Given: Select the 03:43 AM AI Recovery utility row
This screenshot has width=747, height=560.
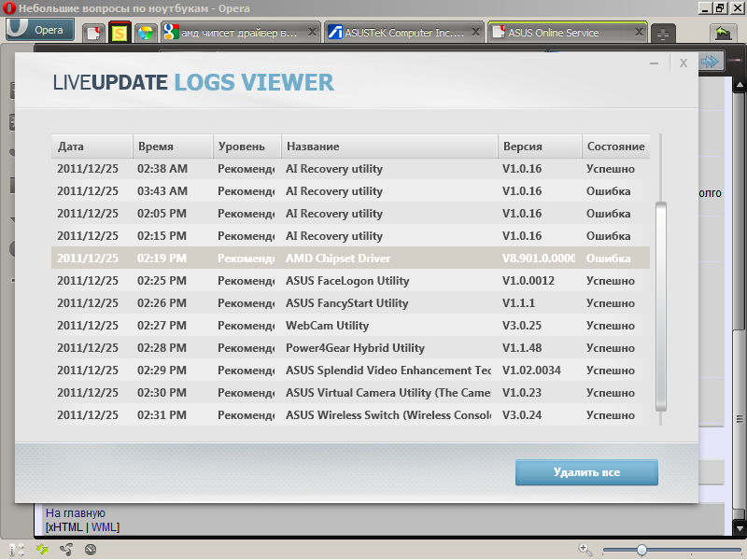Looking at the screenshot, I should click(x=350, y=191).
